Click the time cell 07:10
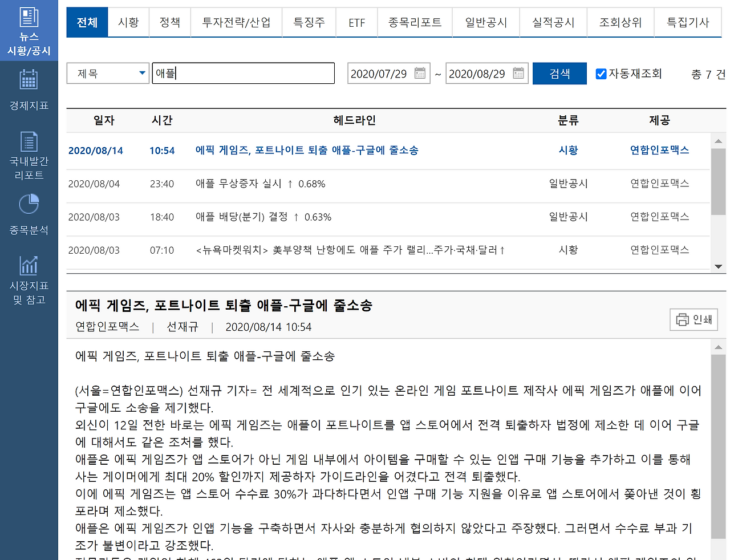The width and height of the screenshot is (730, 560). point(162,250)
